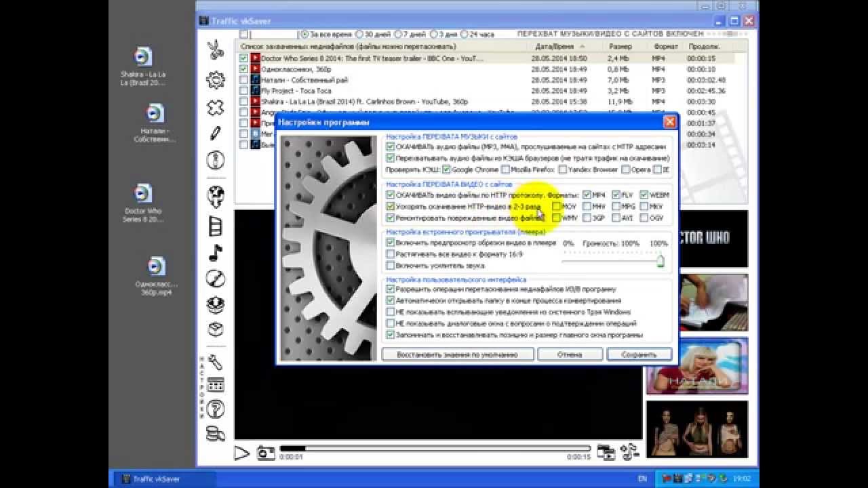
Task: Sort list by 'Размер' column header
Action: (x=620, y=46)
